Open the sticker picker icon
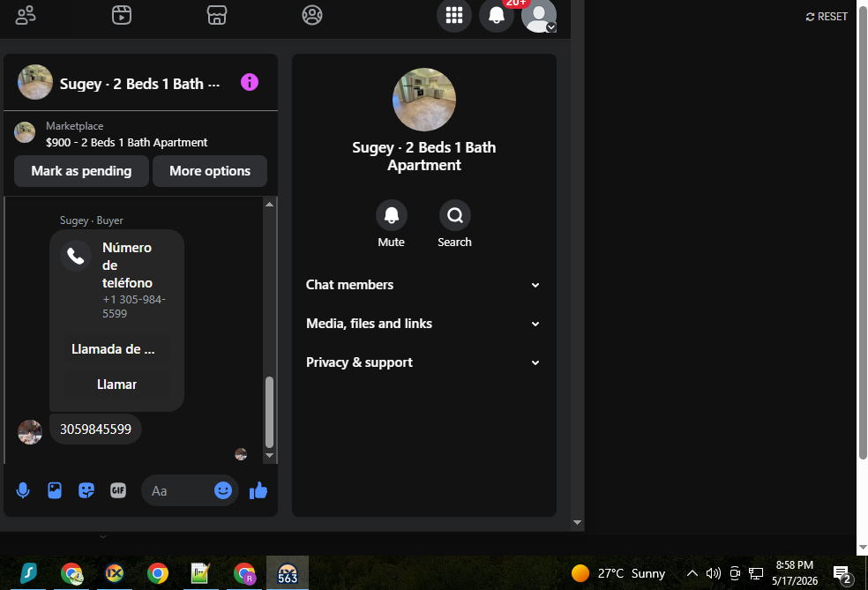Image resolution: width=868 pixels, height=590 pixels. pos(86,490)
